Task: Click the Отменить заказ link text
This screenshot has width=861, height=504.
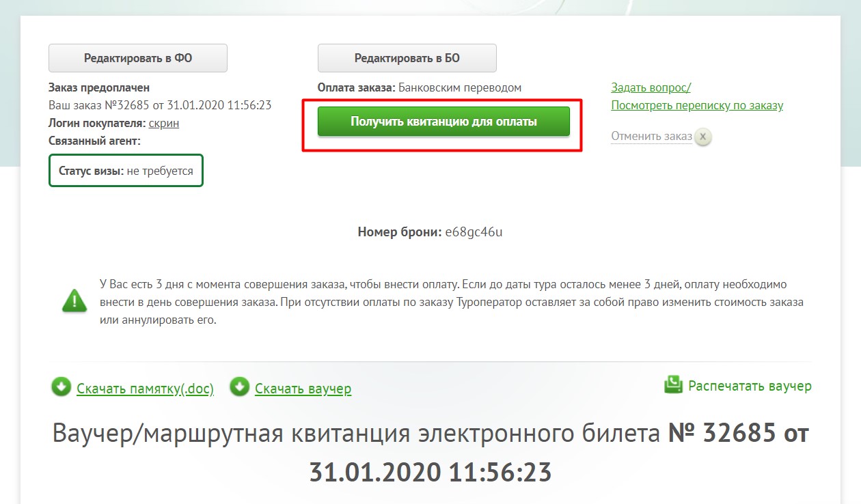Action: click(x=652, y=136)
